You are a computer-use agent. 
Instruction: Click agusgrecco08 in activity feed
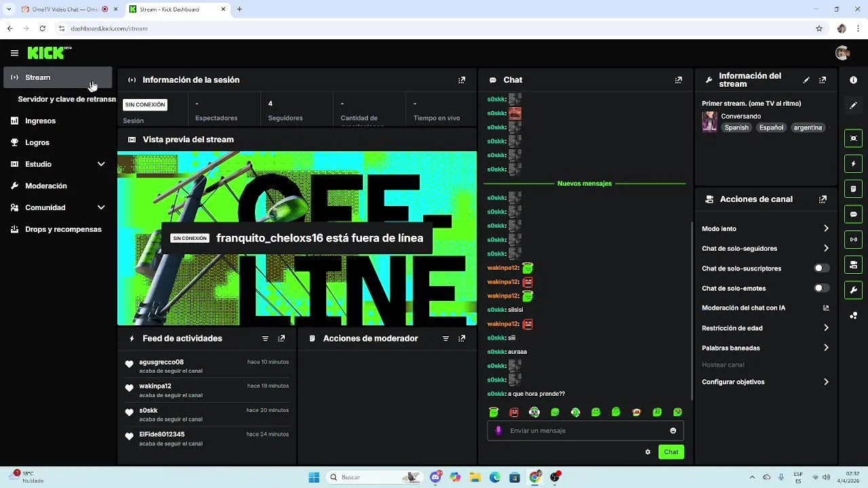[161, 362]
